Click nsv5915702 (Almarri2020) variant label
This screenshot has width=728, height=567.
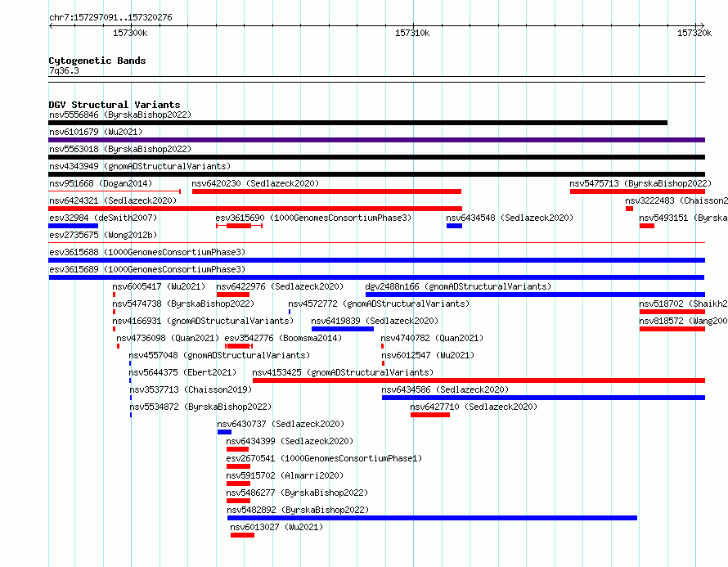[285, 475]
